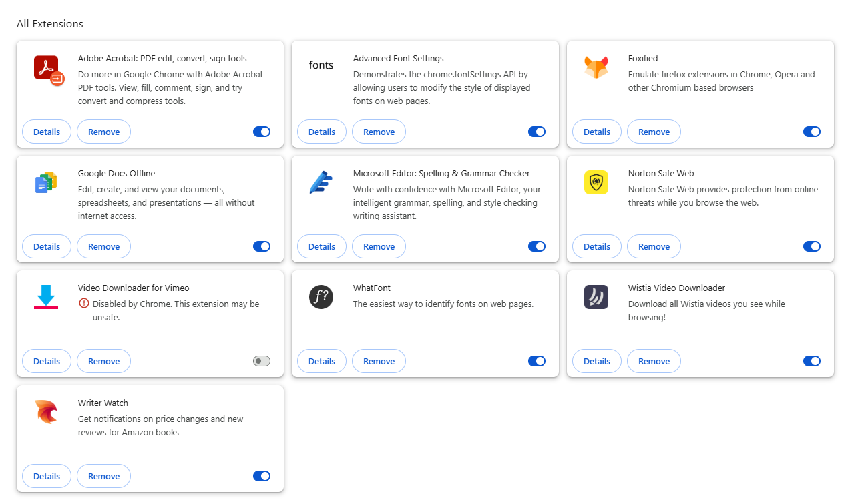
Task: Click the Google Docs Offline icon
Action: tap(46, 182)
